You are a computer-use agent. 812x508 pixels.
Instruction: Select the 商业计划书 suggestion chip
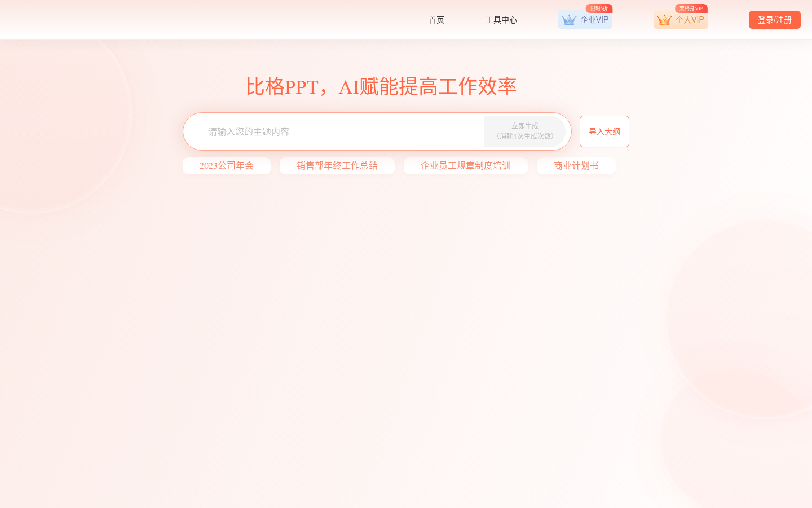tap(576, 166)
